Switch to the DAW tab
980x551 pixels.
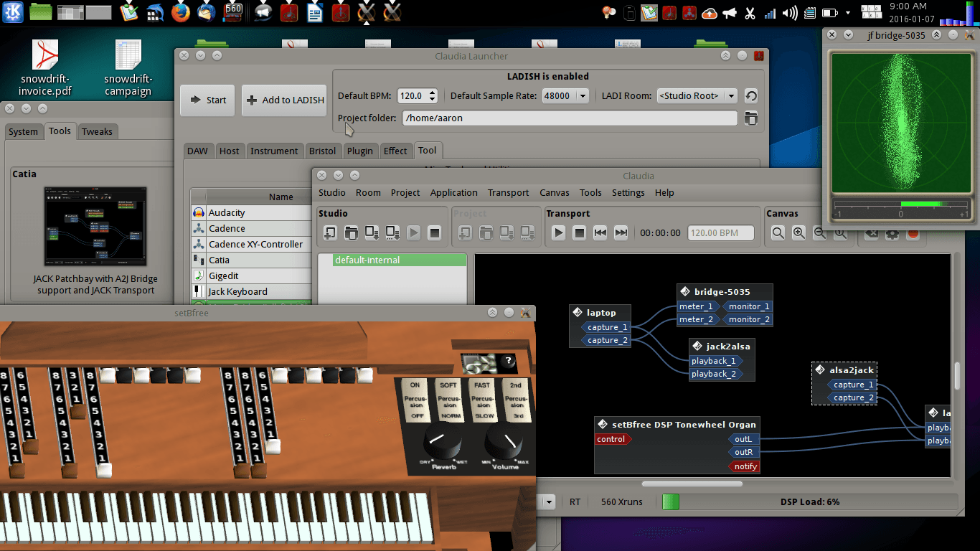[x=197, y=151]
